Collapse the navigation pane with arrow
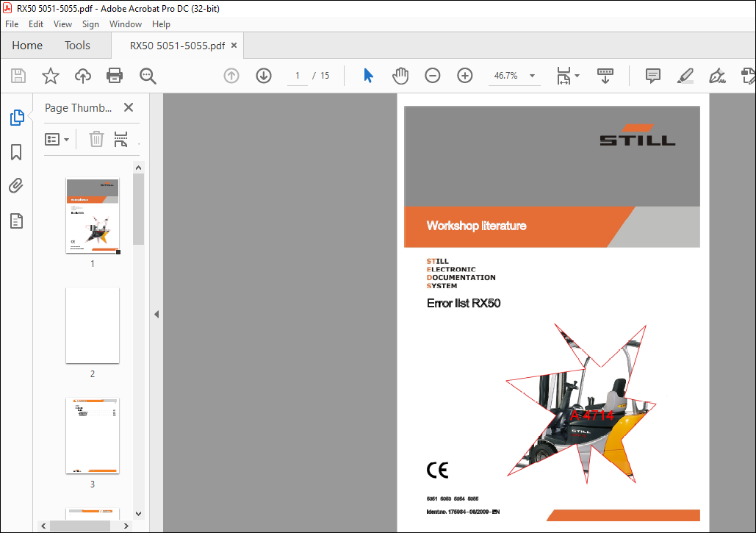The height and width of the screenshot is (533, 756). (x=156, y=315)
